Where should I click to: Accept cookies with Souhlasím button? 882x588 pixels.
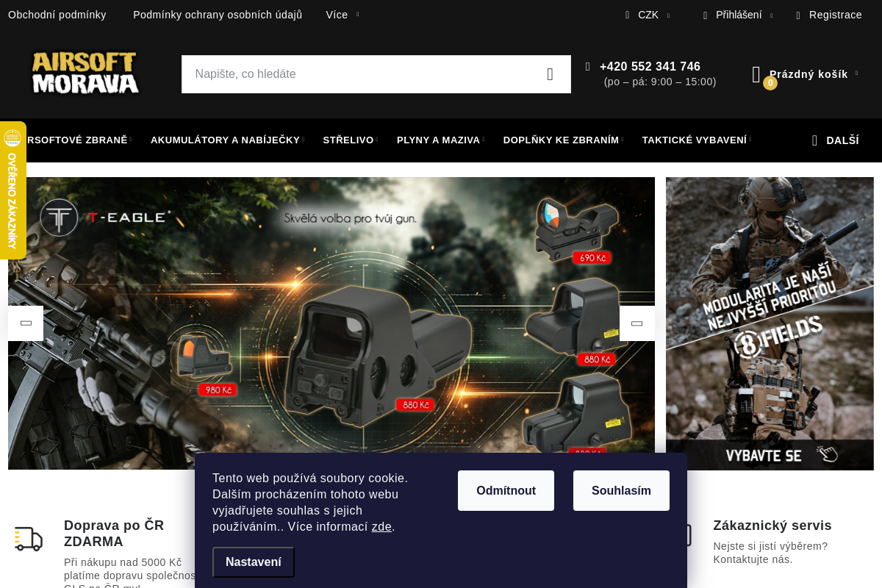[x=621, y=490]
